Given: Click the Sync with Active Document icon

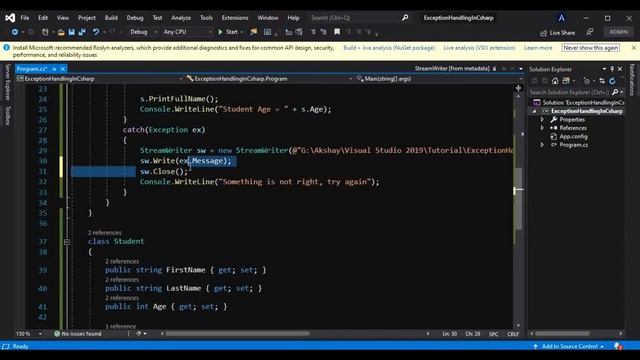Looking at the screenshot, I should click(602, 81).
